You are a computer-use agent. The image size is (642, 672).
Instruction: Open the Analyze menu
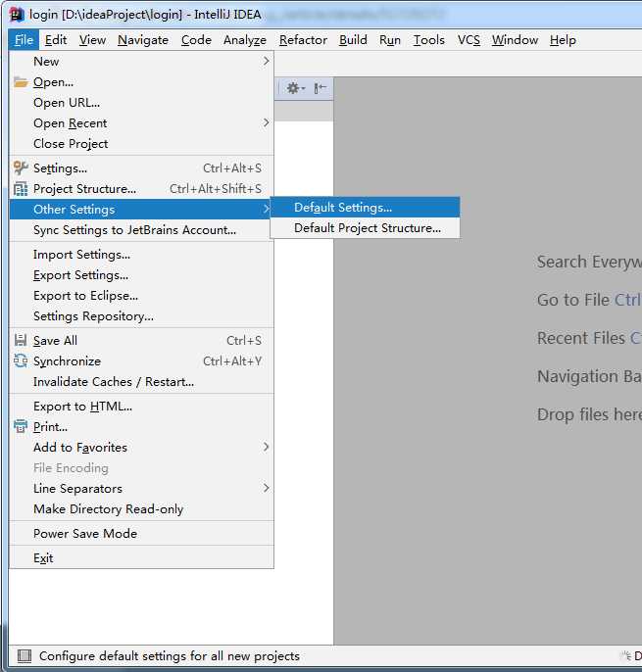coord(245,40)
